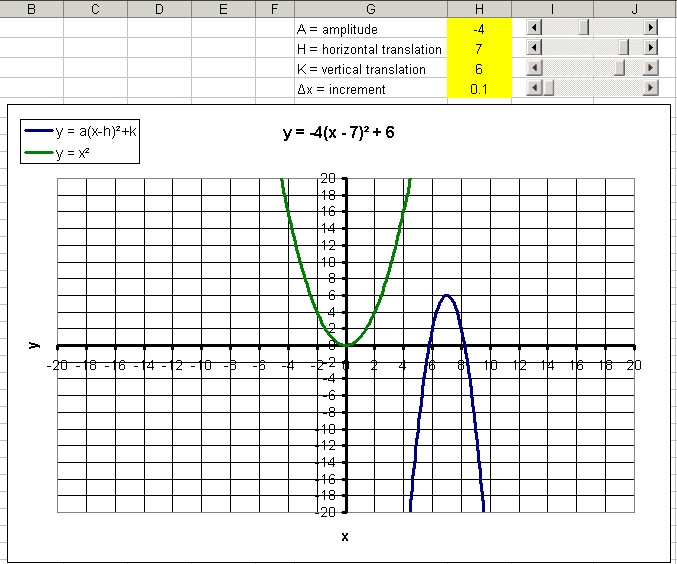Select the yellow amplitude cell showing -4
The image size is (677, 564).
pyautogui.click(x=478, y=29)
